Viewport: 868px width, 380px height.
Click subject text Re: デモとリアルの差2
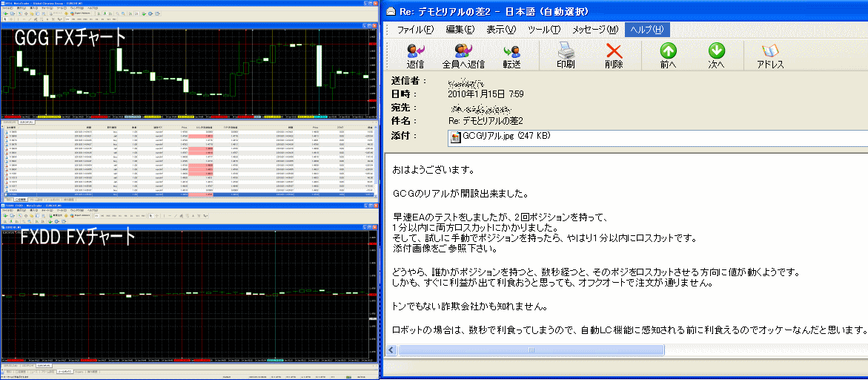[x=485, y=121]
